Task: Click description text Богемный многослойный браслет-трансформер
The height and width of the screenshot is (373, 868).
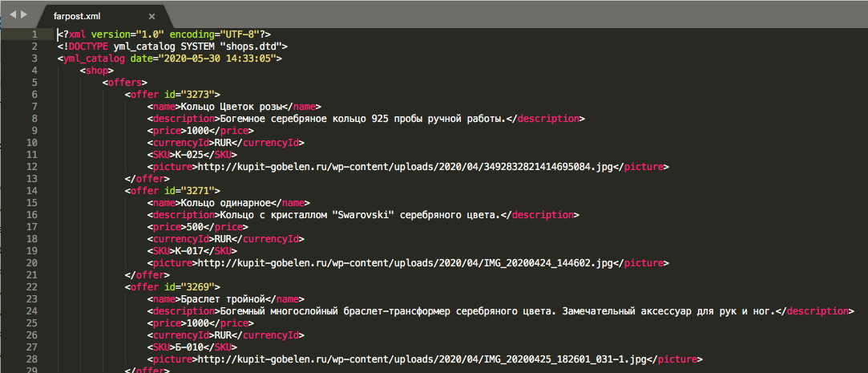Action: pyautogui.click(x=335, y=311)
